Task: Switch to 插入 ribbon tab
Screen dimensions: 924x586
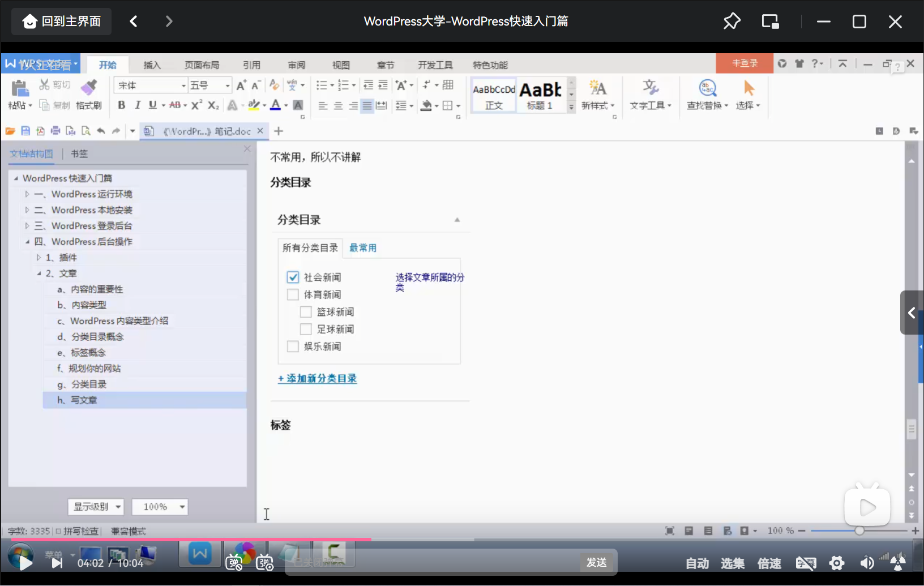Action: pyautogui.click(x=152, y=65)
